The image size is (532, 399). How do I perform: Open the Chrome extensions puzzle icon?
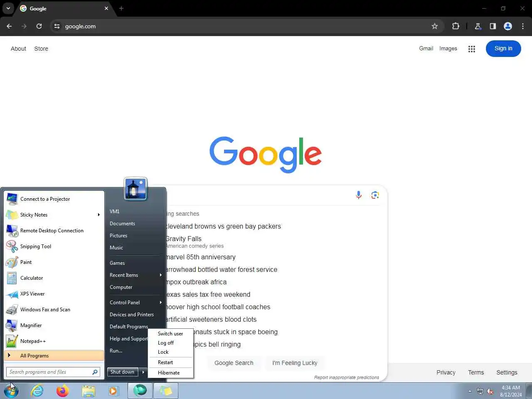click(456, 26)
